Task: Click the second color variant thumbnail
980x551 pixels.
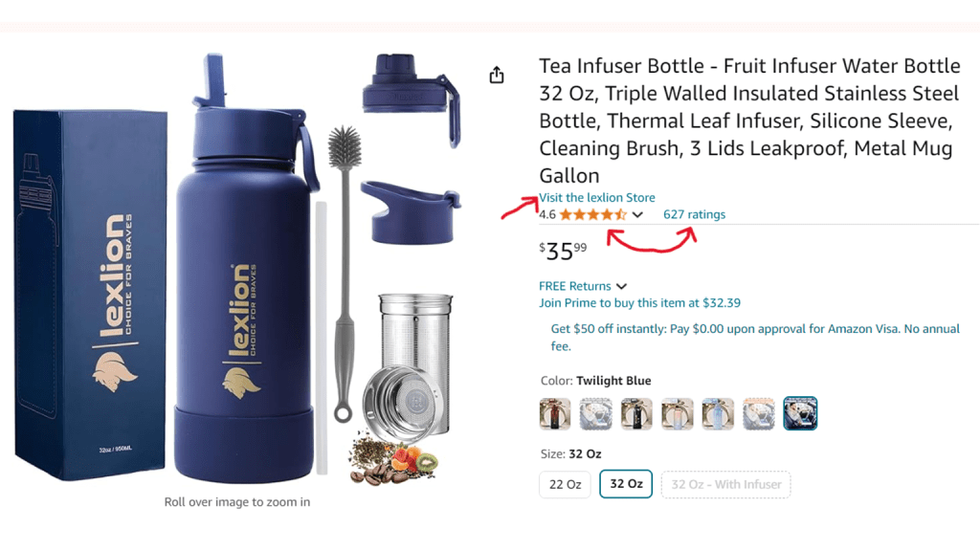Action: 595,413
